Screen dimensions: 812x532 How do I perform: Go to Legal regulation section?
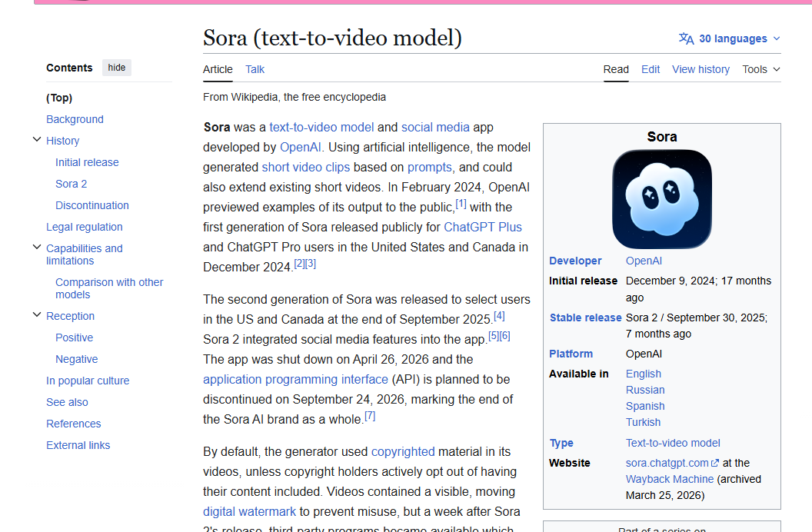click(85, 228)
